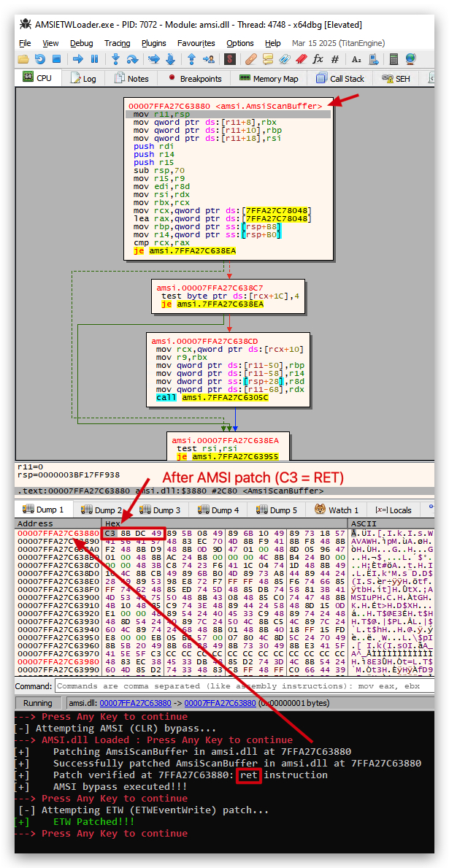Select the Watch 1 tab

pos(337,510)
